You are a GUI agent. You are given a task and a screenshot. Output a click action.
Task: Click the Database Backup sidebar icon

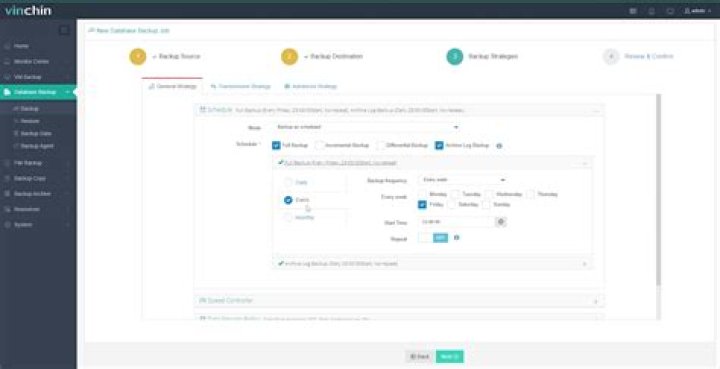click(x=7, y=92)
